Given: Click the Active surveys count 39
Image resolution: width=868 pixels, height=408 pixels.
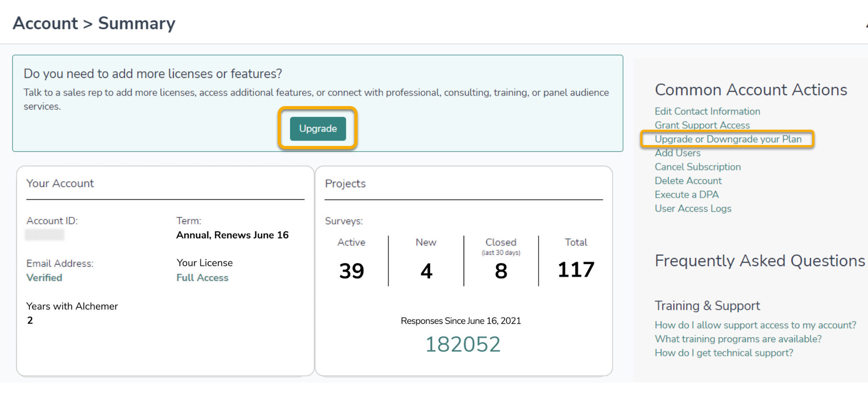Looking at the screenshot, I should click(352, 271).
